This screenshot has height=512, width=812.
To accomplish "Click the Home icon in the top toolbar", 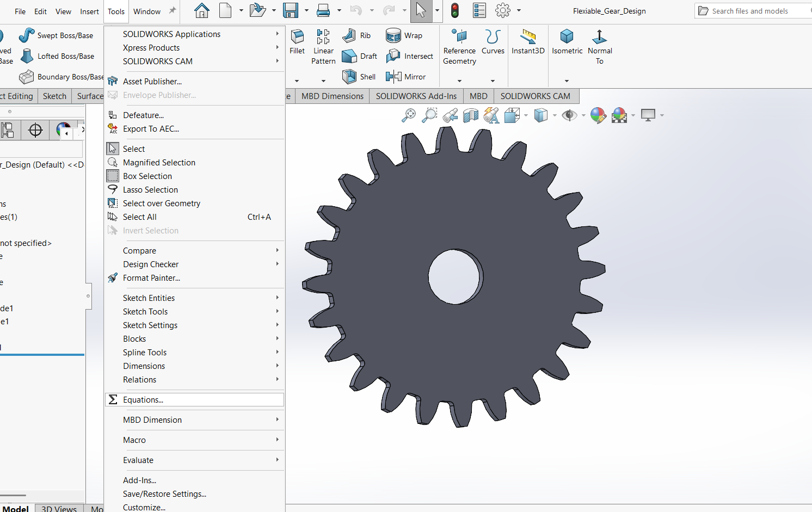I will tap(202, 10).
